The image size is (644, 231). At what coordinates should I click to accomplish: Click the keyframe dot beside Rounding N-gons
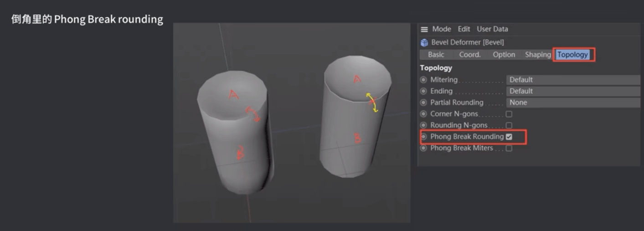point(423,125)
